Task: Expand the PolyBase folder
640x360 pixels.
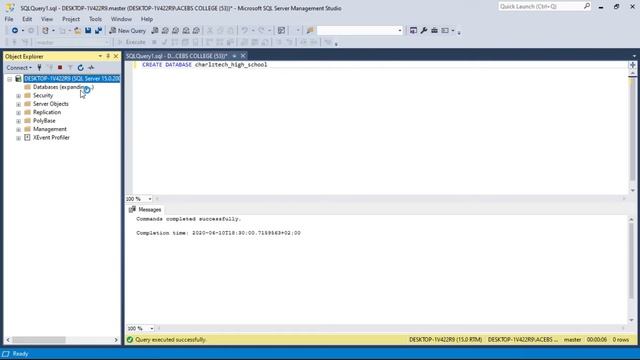Action: (18, 121)
